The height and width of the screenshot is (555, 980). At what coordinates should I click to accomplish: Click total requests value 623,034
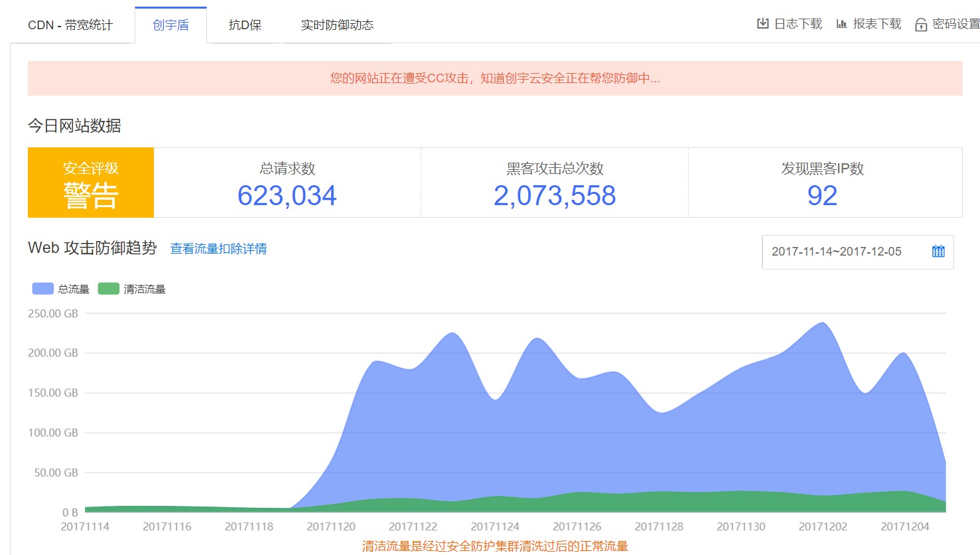pyautogui.click(x=287, y=196)
